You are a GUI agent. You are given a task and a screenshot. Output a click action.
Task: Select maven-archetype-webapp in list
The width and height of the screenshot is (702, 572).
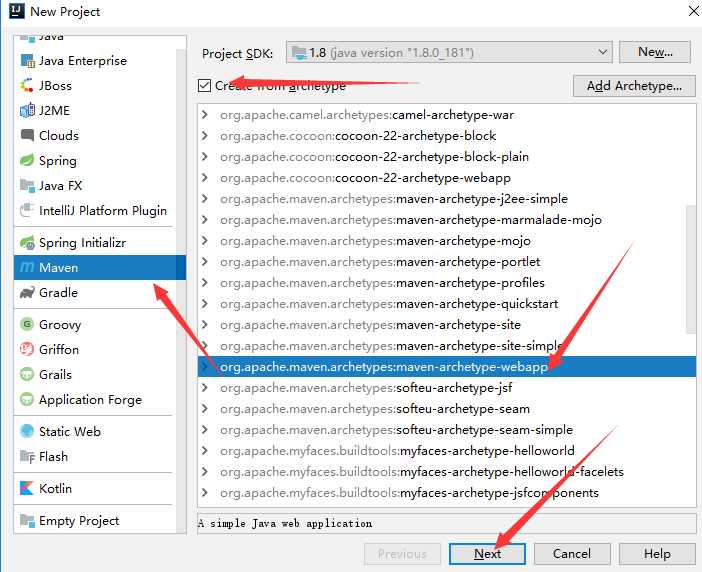[446, 367]
